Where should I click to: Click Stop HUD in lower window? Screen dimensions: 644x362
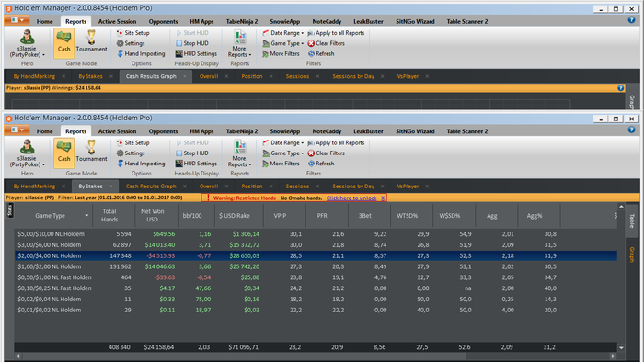pos(191,153)
